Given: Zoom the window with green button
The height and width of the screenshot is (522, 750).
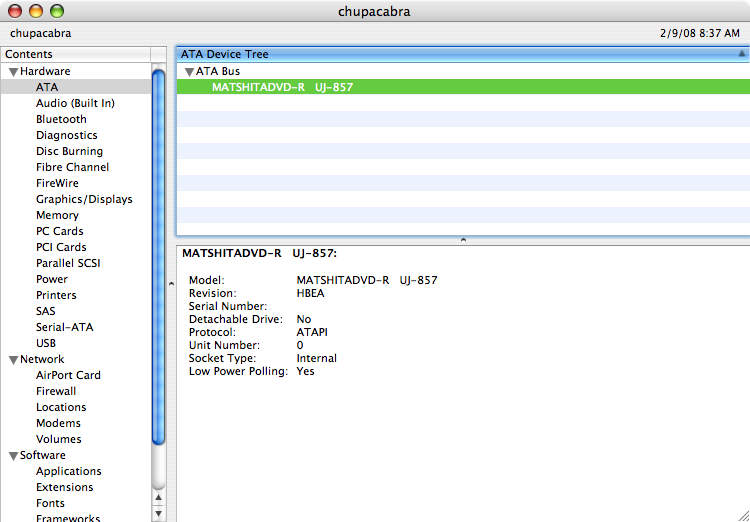Looking at the screenshot, I should click(x=57, y=11).
